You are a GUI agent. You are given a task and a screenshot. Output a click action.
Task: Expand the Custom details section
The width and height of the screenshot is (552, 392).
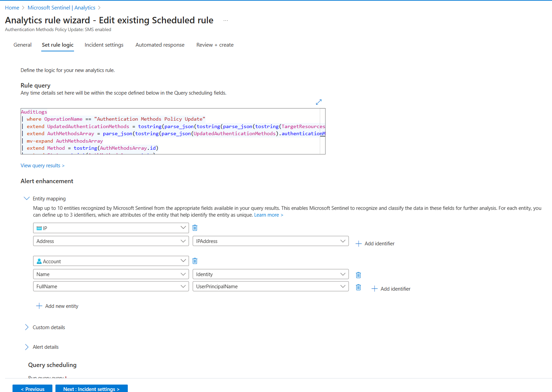(x=27, y=327)
